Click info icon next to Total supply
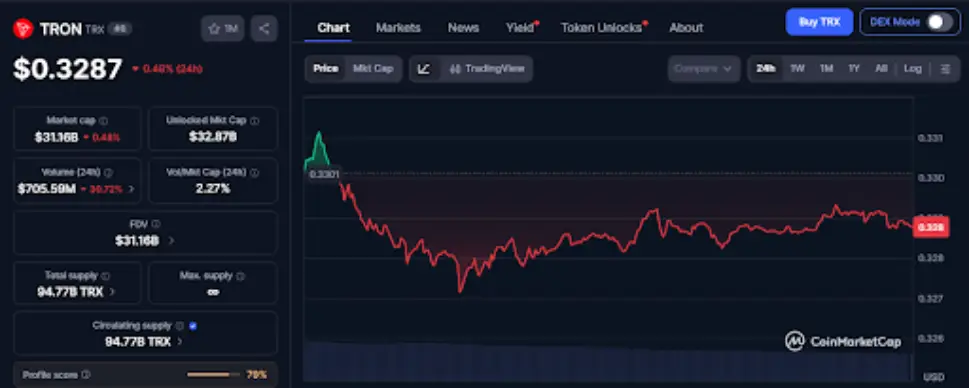This screenshot has width=969, height=388. [106, 276]
